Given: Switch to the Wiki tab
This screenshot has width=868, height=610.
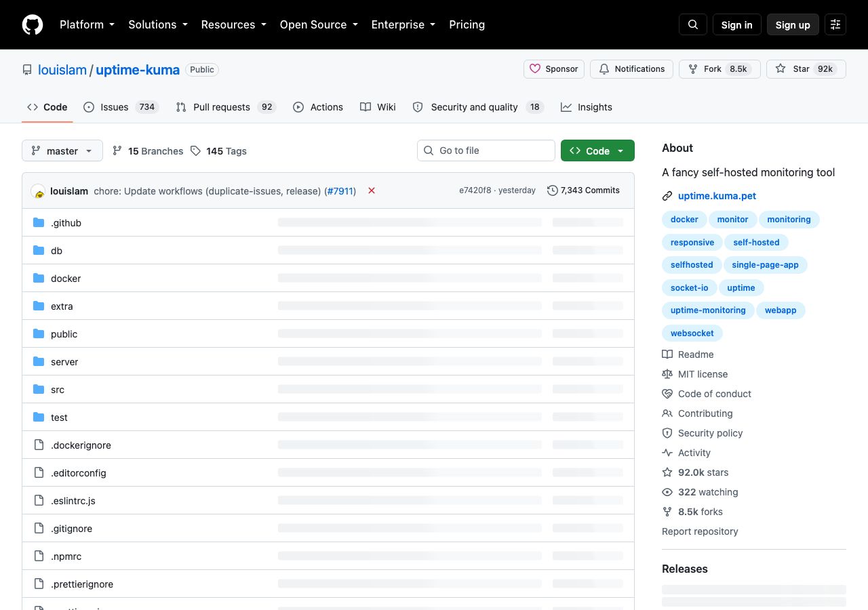Looking at the screenshot, I should click(x=378, y=107).
